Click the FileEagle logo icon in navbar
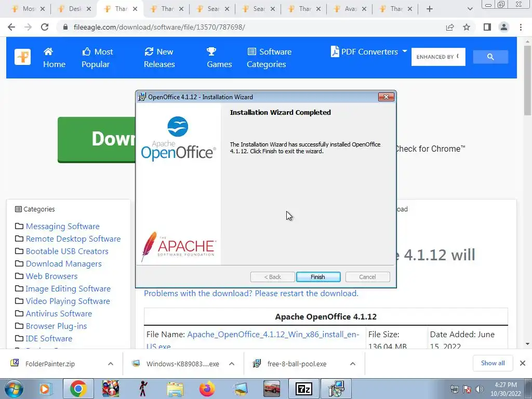The width and height of the screenshot is (532, 399). point(22,57)
